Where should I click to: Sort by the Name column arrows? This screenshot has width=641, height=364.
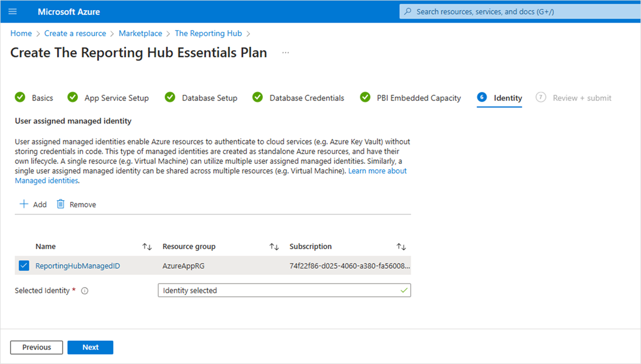pyautogui.click(x=147, y=247)
